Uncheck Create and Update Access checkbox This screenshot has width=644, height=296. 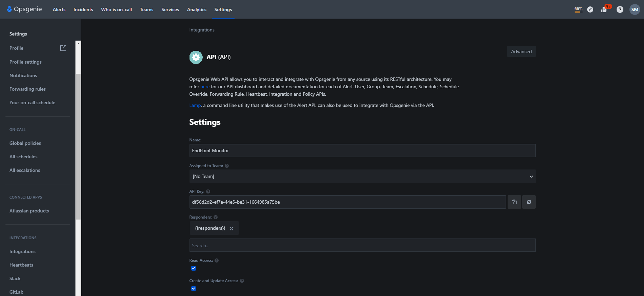(194, 289)
